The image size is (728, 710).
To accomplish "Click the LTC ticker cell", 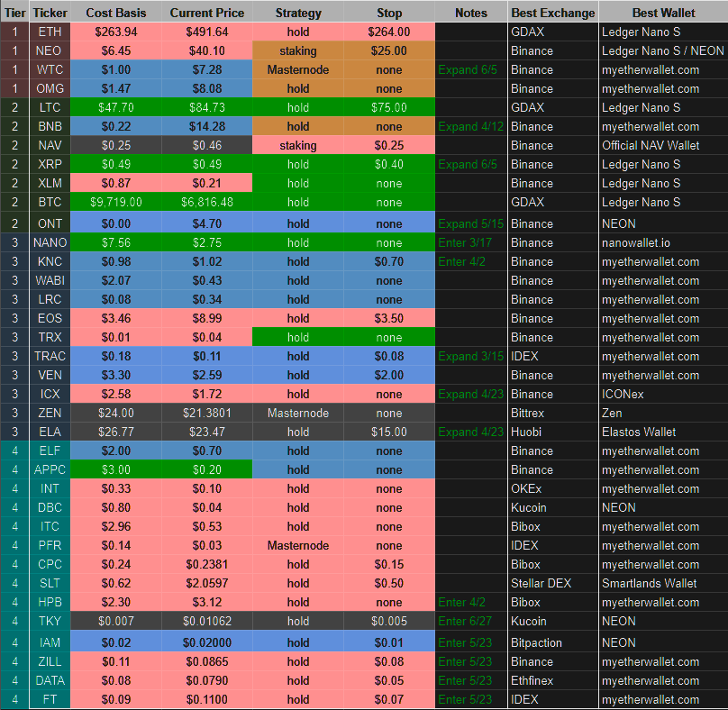I will [x=50, y=108].
